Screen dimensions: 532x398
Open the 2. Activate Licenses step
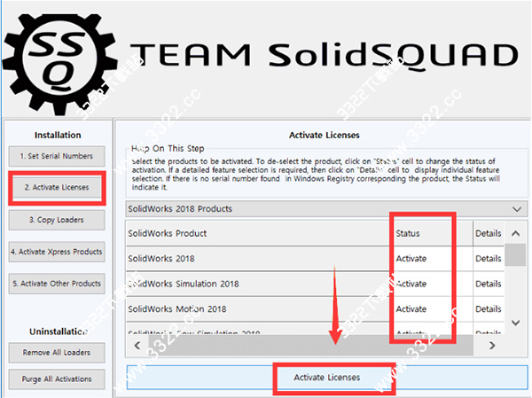coord(57,187)
